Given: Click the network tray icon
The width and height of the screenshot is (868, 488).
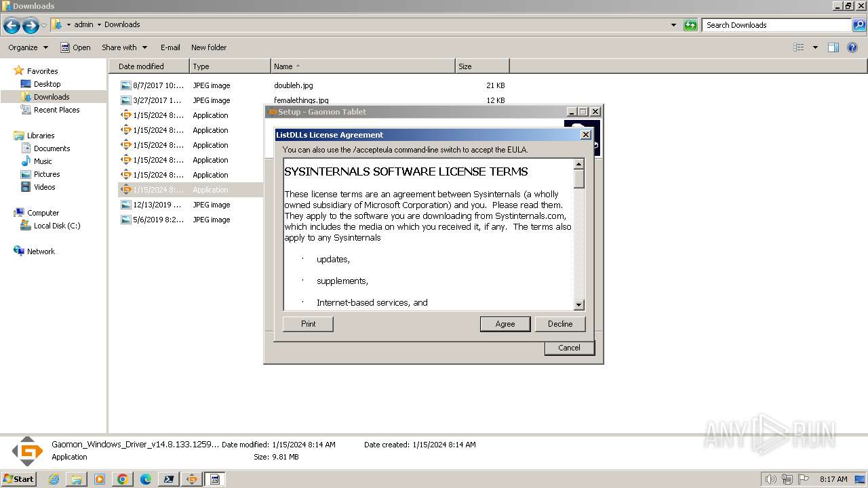Looking at the screenshot, I should click(787, 479).
